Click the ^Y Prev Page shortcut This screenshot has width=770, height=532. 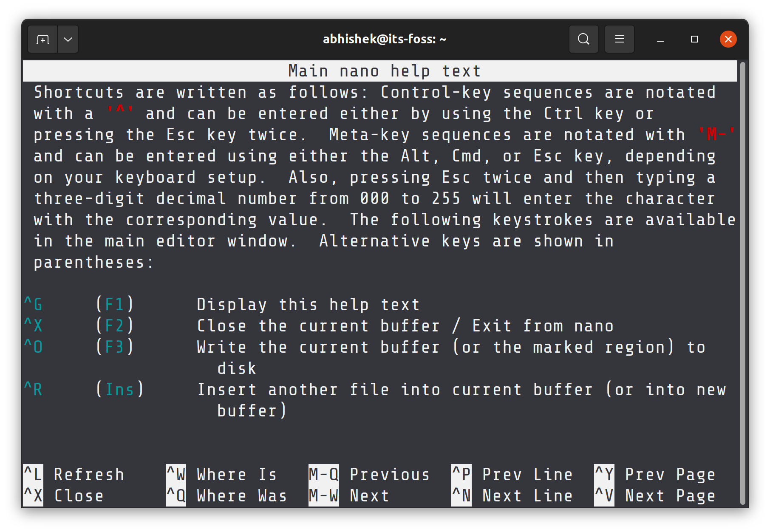coord(655,475)
